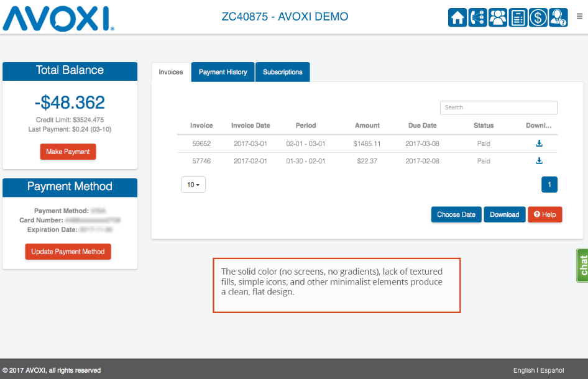Click the Payment Method panel header
Image resolution: width=588 pixels, height=379 pixels.
[x=70, y=188]
